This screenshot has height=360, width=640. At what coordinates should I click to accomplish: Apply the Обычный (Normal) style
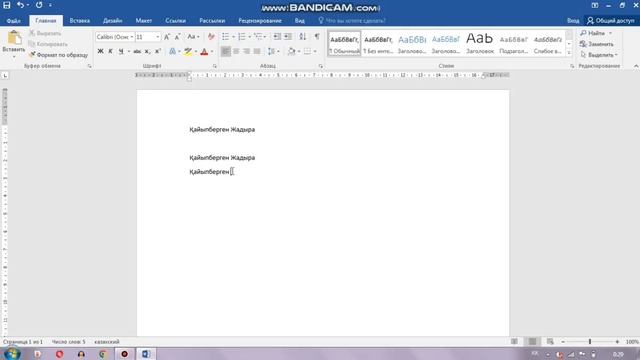[344, 44]
